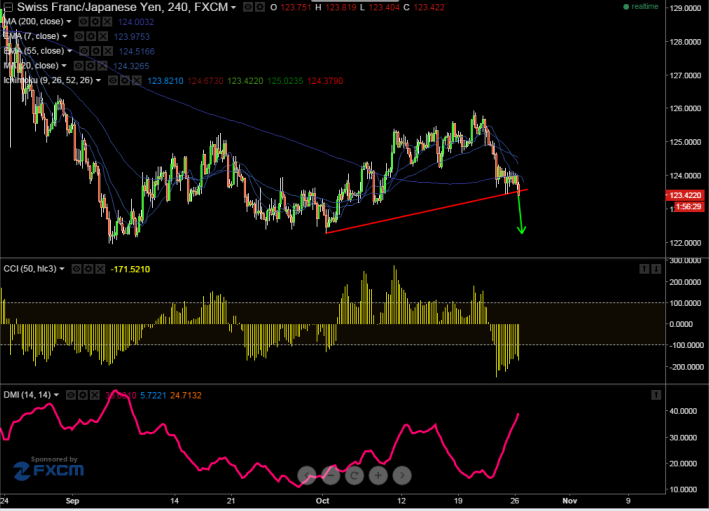This screenshot has width=709, height=511.
Task: Open settings gear for Ichimoku indicator
Action: [x=124, y=80]
